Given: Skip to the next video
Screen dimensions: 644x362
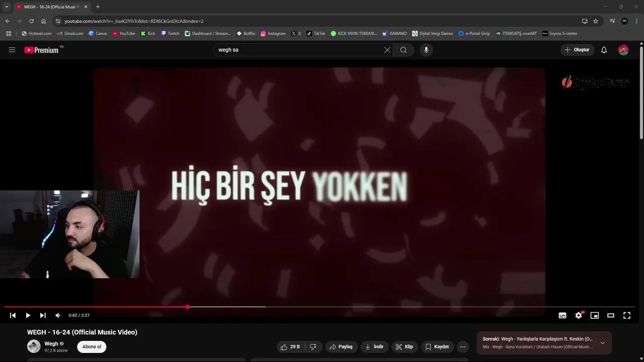Looking at the screenshot, I should [43, 315].
